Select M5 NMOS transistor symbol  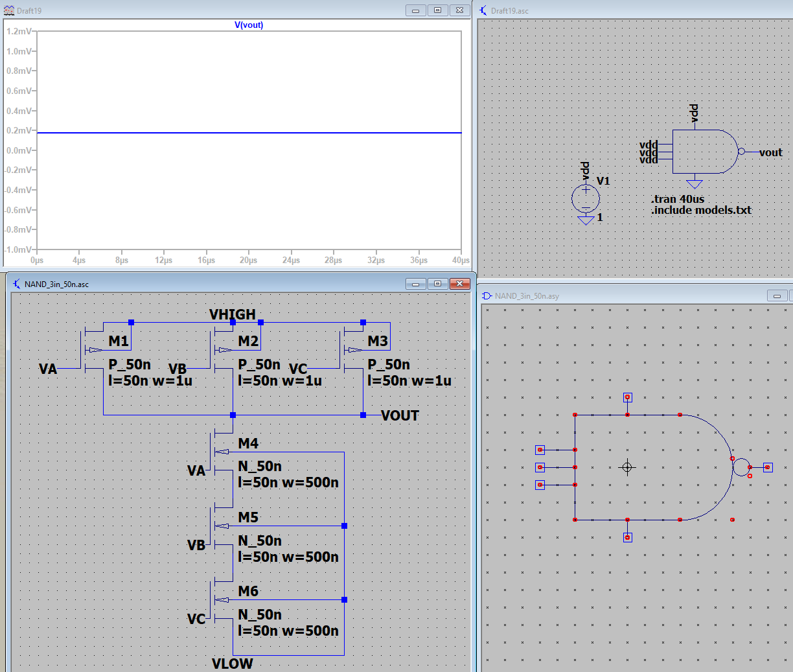coord(222,526)
